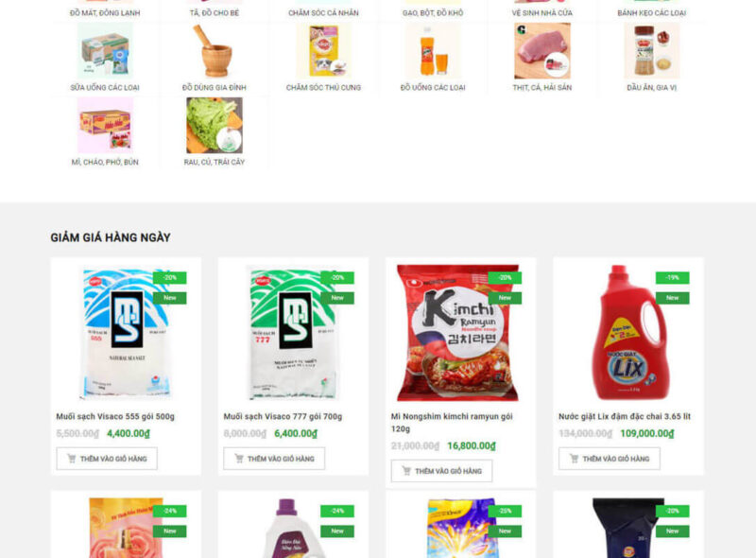The height and width of the screenshot is (558, 756).
Task: Select the Thịt, cá, hải sản category image
Action: 542,51
